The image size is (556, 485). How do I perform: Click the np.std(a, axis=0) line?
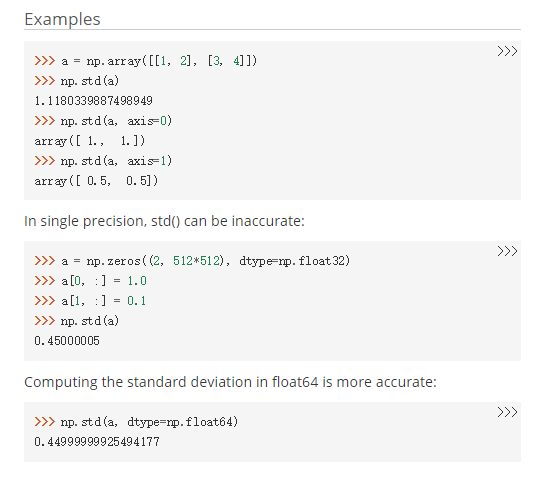[103, 121]
